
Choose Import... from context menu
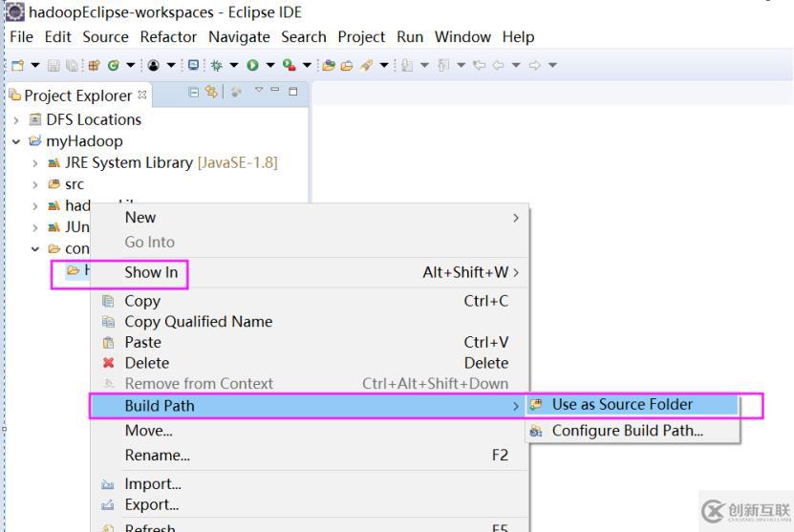(x=310, y=484)
